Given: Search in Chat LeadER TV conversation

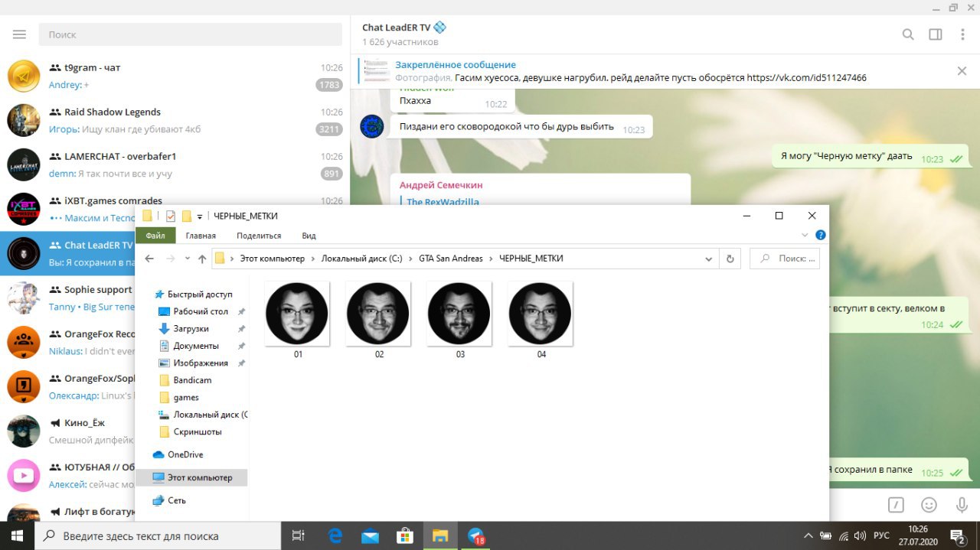Looking at the screenshot, I should coord(908,34).
